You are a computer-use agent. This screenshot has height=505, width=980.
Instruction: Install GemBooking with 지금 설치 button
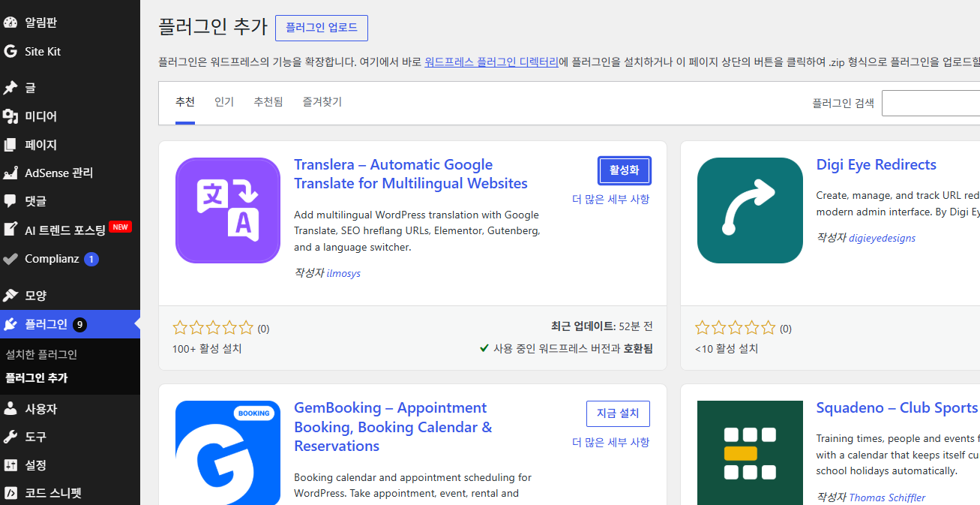(618, 413)
